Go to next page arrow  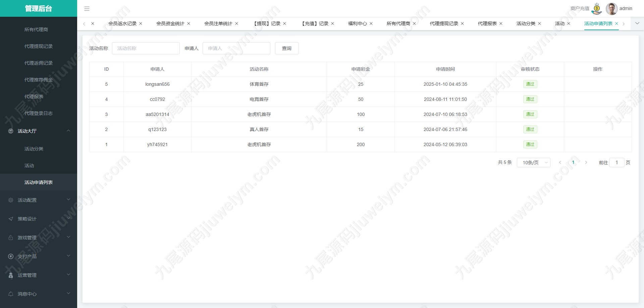(x=586, y=163)
